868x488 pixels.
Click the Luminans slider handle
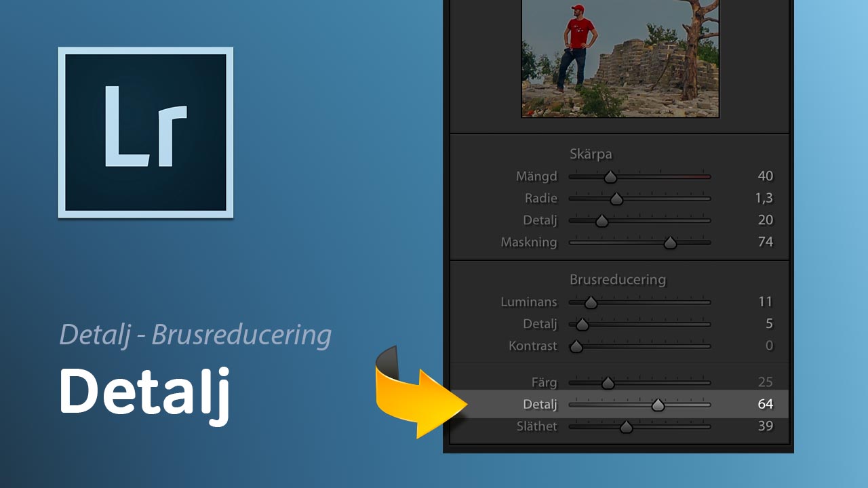(x=591, y=302)
